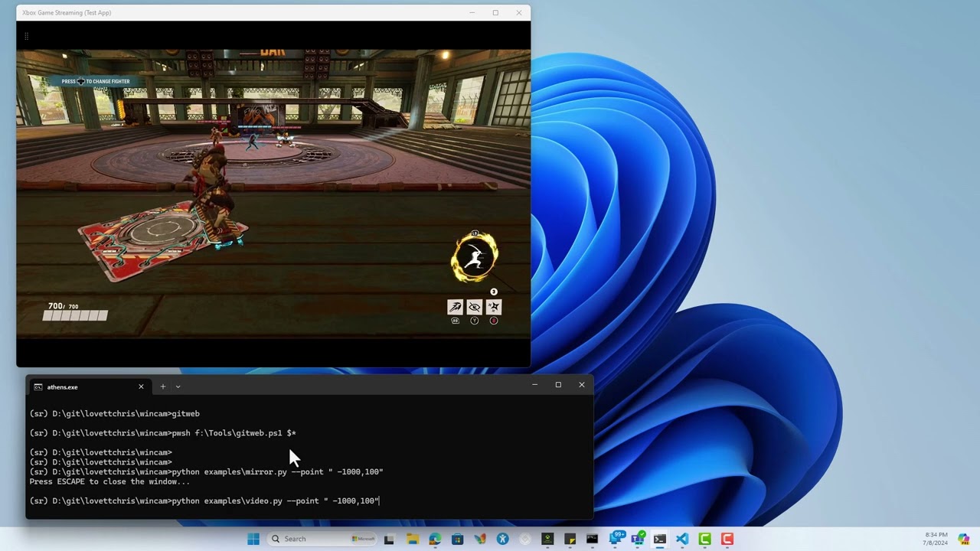Click 'Press ESCAPE to close the window...' text
The height and width of the screenshot is (551, 980).
coord(109,481)
